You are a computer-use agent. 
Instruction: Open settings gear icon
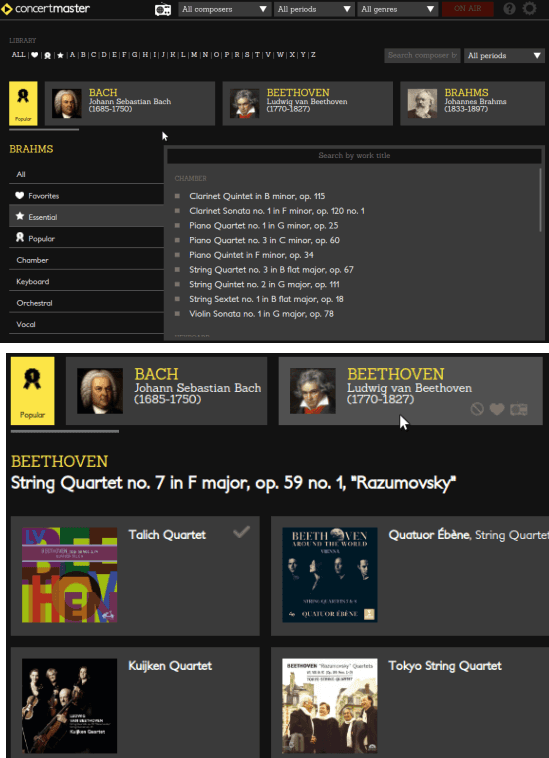[x=530, y=9]
